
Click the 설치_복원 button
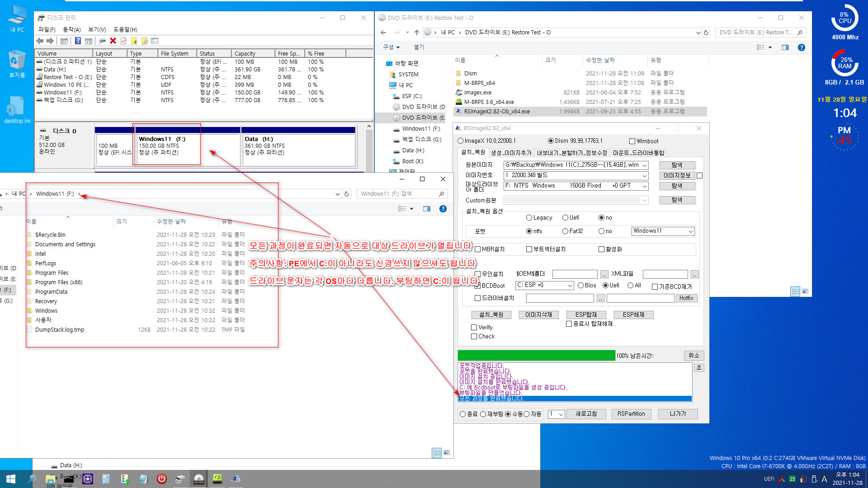pyautogui.click(x=491, y=315)
